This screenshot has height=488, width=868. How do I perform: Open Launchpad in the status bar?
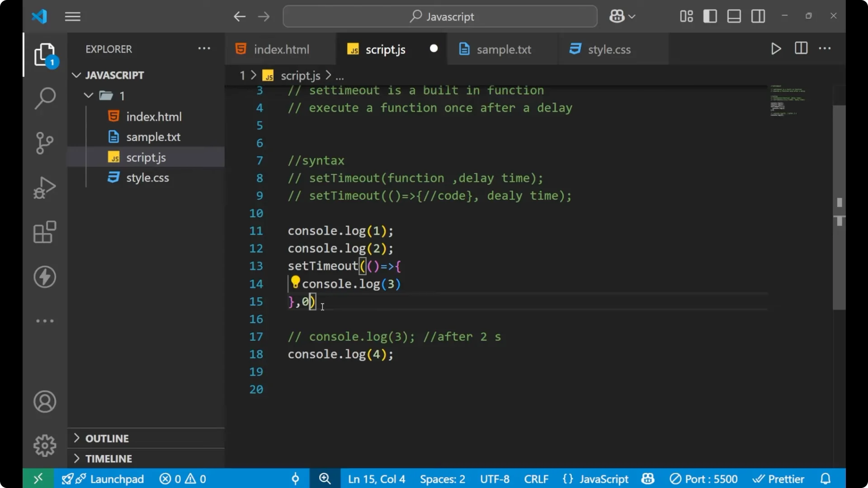pyautogui.click(x=116, y=479)
